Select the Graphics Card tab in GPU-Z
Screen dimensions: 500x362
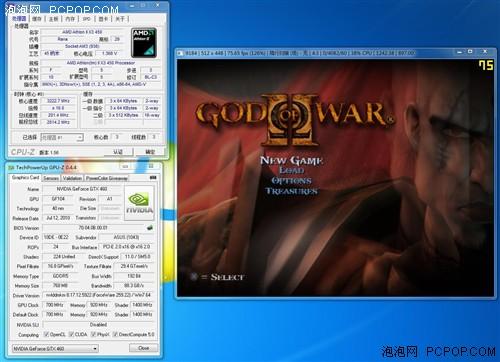[25, 178]
